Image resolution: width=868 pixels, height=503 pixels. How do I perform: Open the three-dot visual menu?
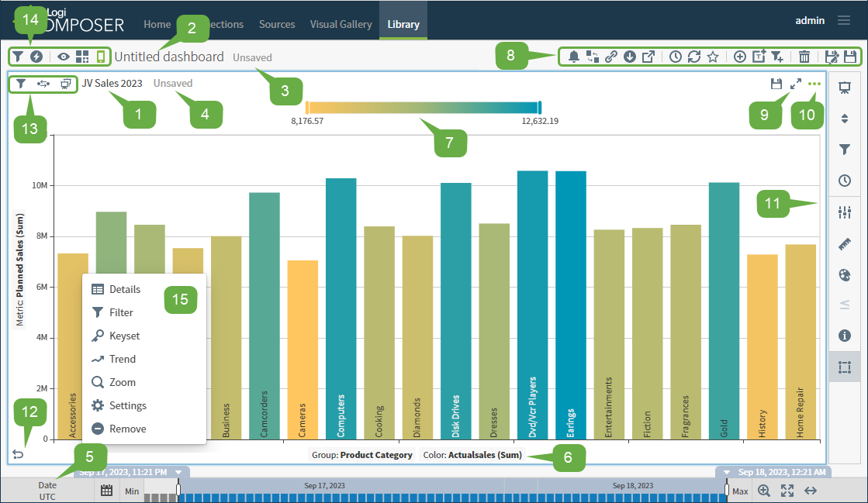814,84
